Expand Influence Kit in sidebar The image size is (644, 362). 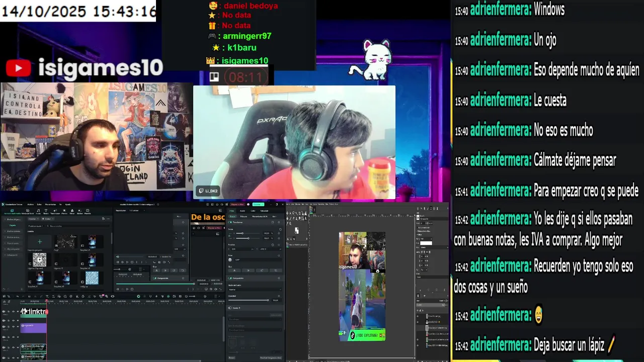(x=12, y=255)
